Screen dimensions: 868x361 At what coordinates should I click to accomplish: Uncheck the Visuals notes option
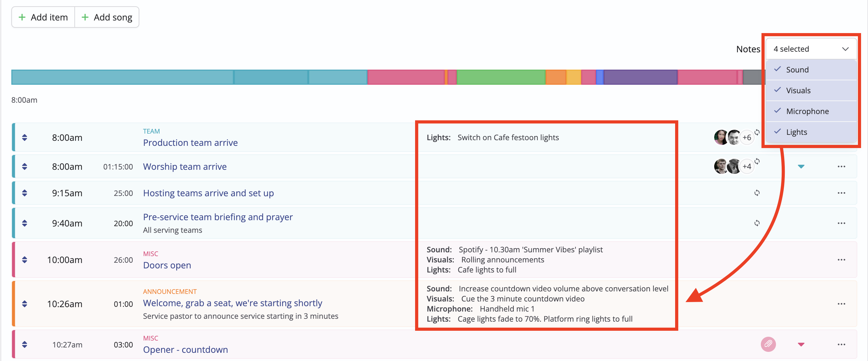click(811, 90)
